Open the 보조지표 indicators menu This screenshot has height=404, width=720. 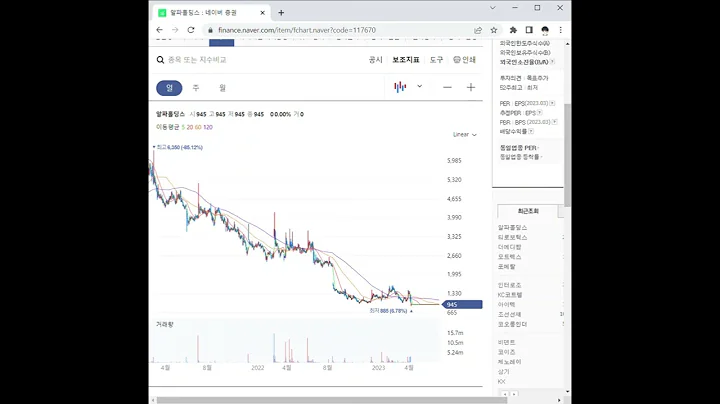pyautogui.click(x=406, y=60)
